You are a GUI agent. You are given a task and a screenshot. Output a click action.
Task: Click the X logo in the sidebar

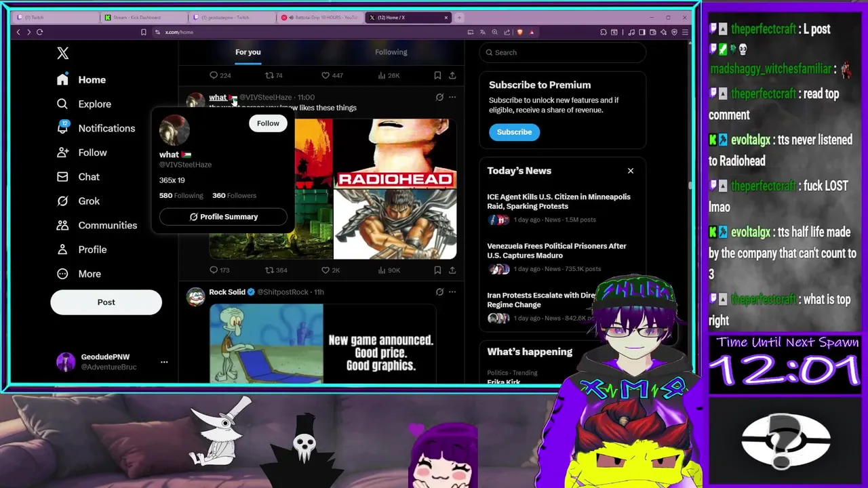coord(63,53)
